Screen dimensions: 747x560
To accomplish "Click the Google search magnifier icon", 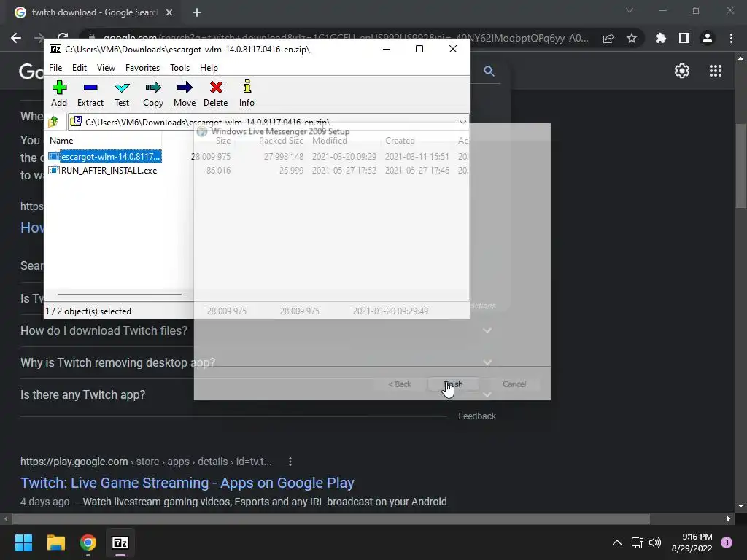I will pyautogui.click(x=489, y=71).
